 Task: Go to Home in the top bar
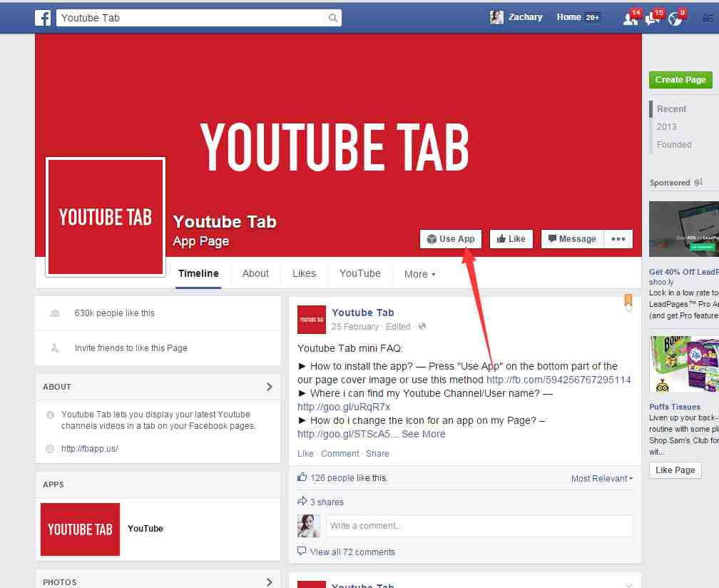[568, 17]
